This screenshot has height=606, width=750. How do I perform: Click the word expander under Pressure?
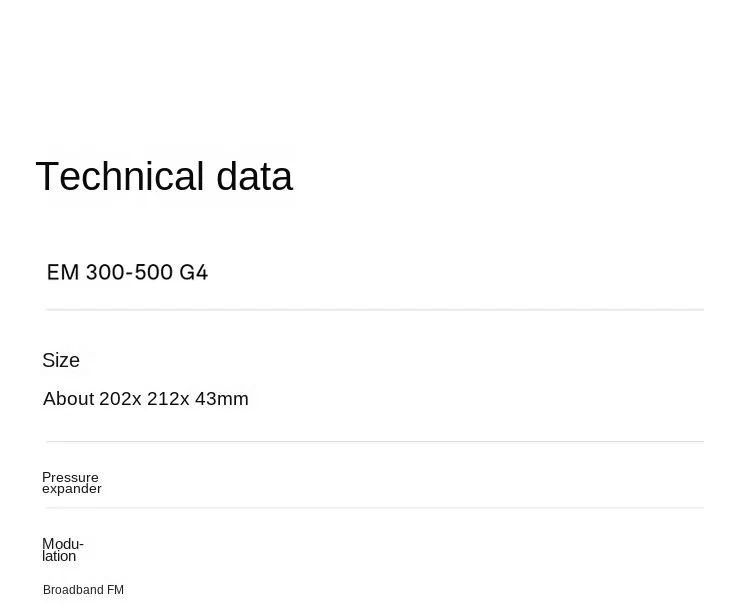[x=72, y=489]
